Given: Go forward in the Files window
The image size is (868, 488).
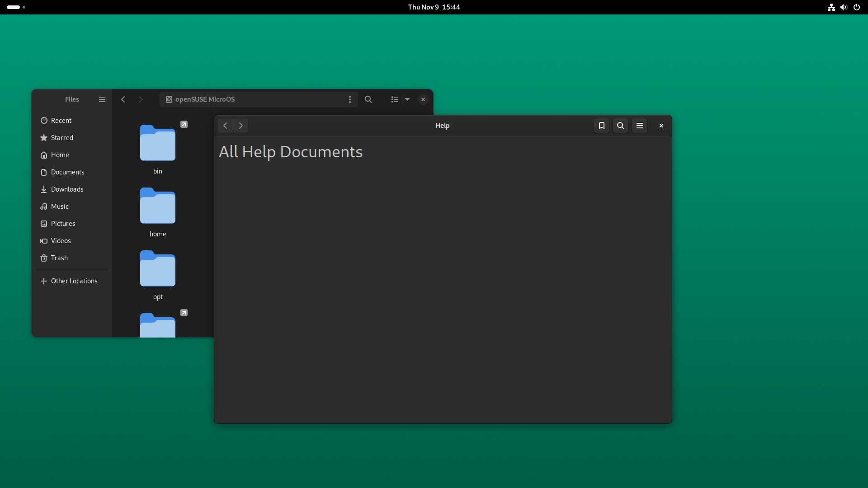Looking at the screenshot, I should [x=141, y=99].
